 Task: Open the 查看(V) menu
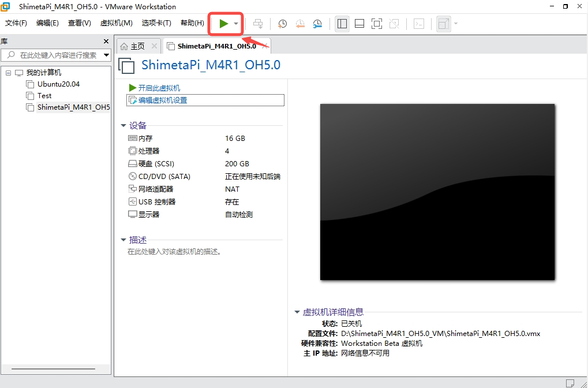[x=80, y=23]
